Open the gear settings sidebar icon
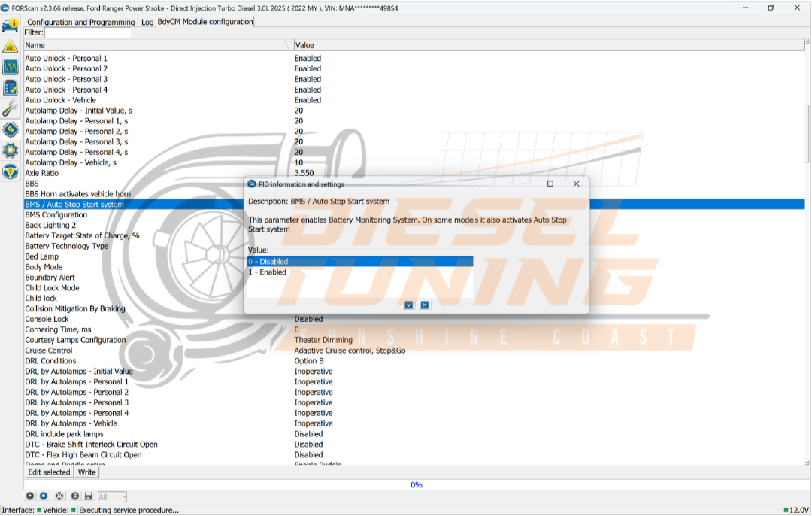812x516 pixels. 11,150
